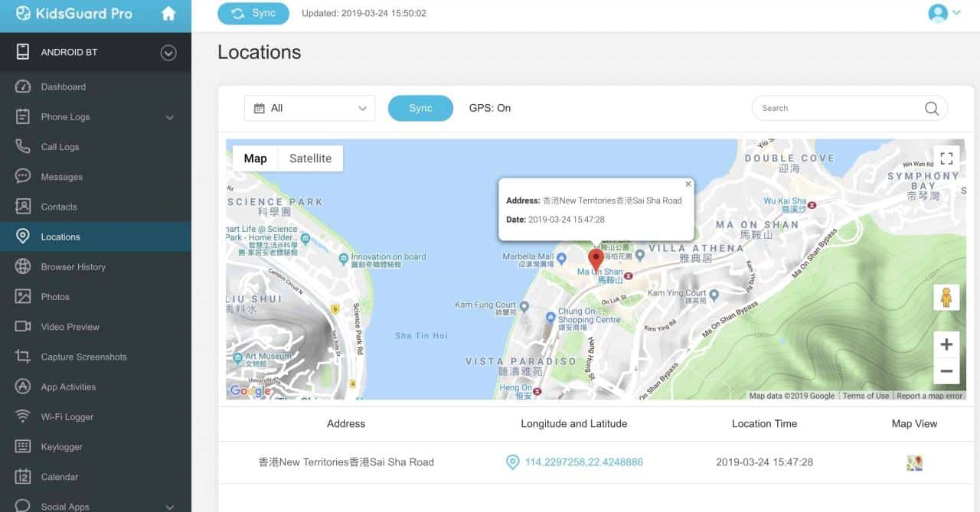
Task: Open the Dashboard panel
Action: 63,86
